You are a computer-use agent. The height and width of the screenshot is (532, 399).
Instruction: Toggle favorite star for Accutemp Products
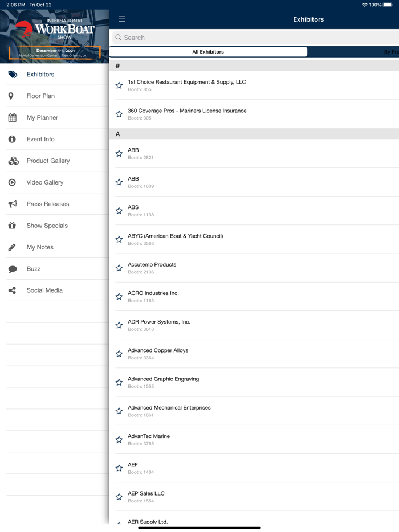[119, 268]
